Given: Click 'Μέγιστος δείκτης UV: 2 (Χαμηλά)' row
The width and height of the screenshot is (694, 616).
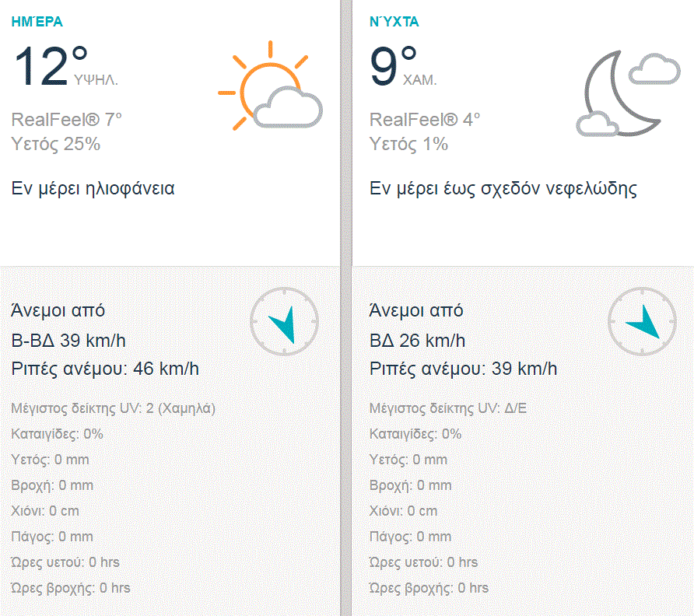Looking at the screenshot, I should pyautogui.click(x=114, y=408).
